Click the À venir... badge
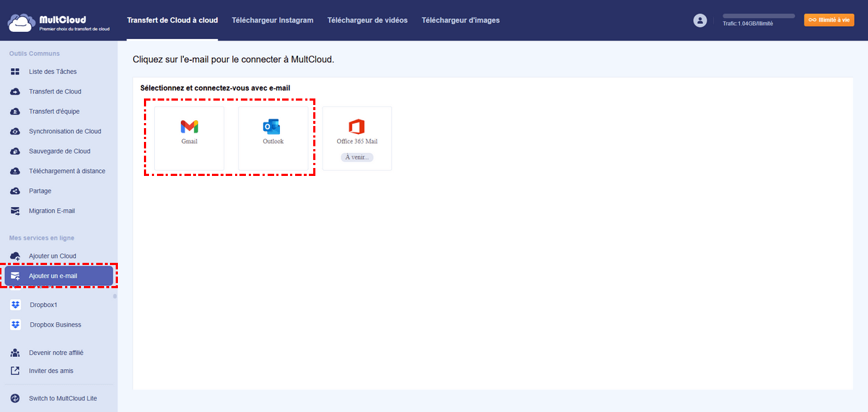This screenshot has height=412, width=868. pyautogui.click(x=357, y=156)
